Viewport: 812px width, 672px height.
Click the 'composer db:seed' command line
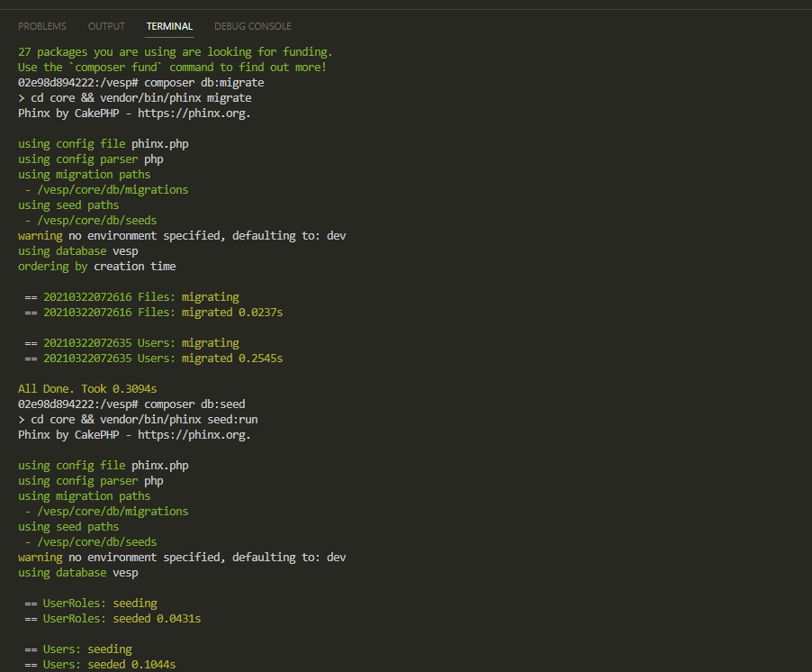[131, 404]
